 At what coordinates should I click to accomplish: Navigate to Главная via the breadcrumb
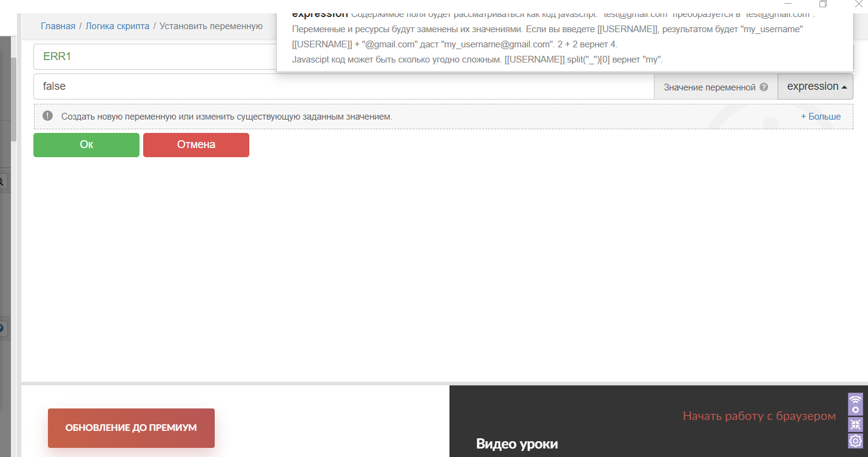57,26
